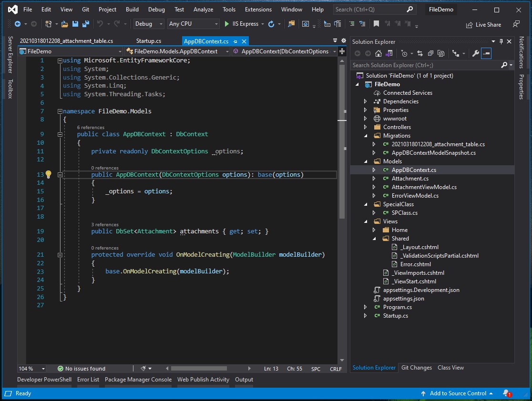Toggle Preview Selected Items in Solution Explorer

point(486,53)
